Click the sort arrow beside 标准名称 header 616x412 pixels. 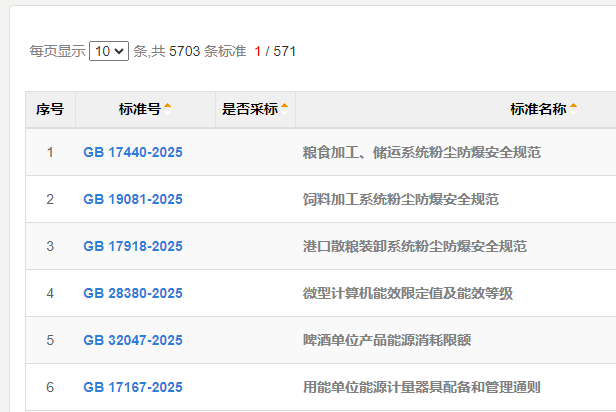(x=574, y=108)
